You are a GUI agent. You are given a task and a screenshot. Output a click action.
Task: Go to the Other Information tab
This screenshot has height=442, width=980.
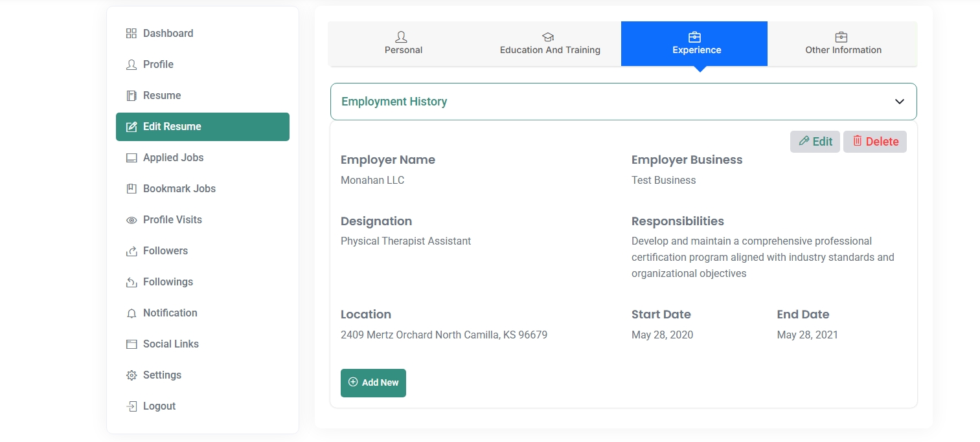click(x=843, y=43)
